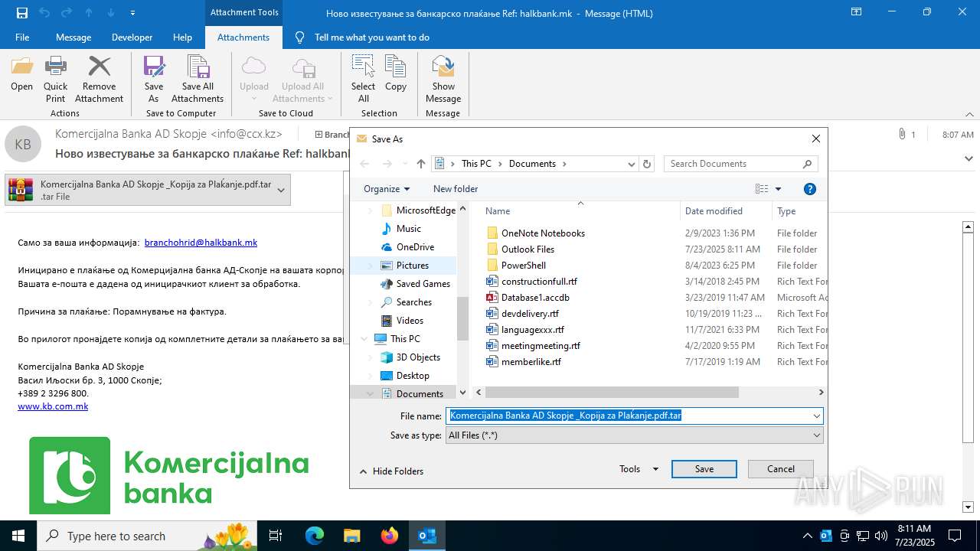This screenshot has width=980, height=551.
Task: Click the branchohrid@halkbank.mk email link
Action: (201, 243)
